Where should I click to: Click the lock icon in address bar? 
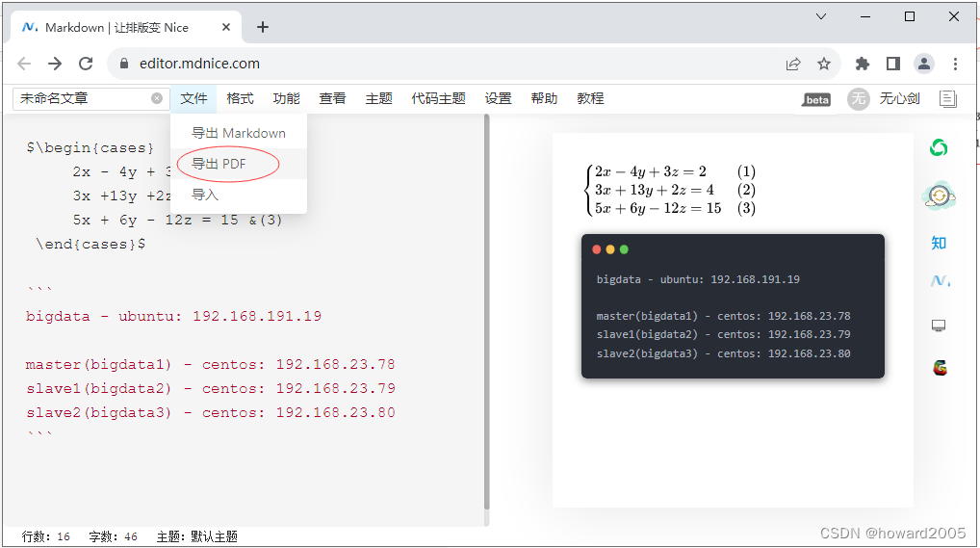[x=124, y=64]
